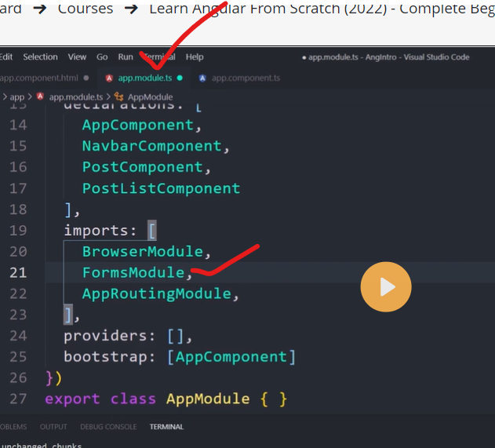Open the Selection menu
The height and width of the screenshot is (448, 495).
click(x=40, y=56)
